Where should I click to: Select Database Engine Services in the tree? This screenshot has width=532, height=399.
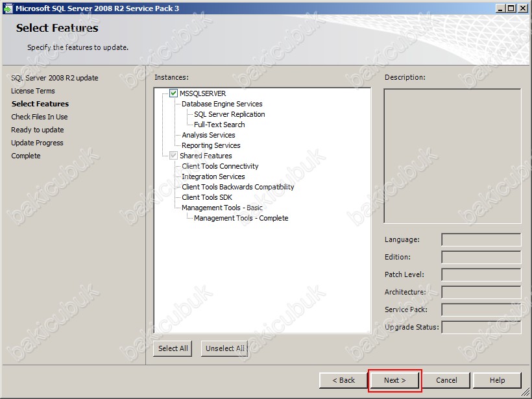click(x=222, y=104)
